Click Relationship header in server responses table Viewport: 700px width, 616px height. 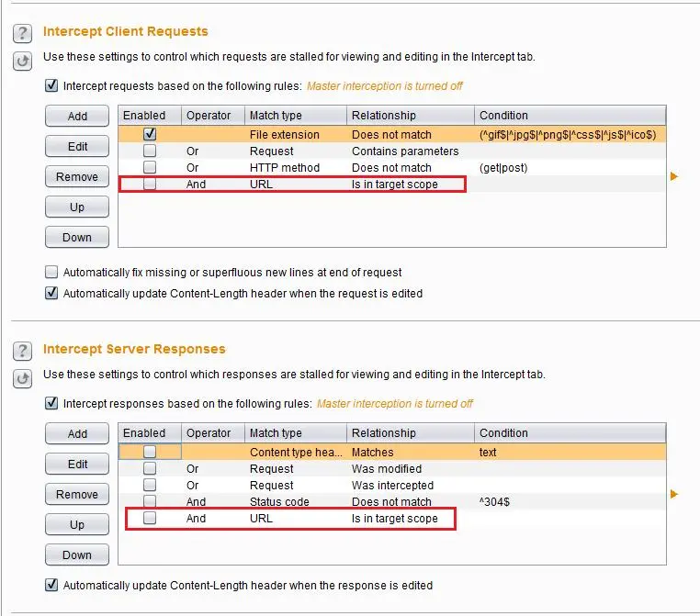tap(411, 433)
